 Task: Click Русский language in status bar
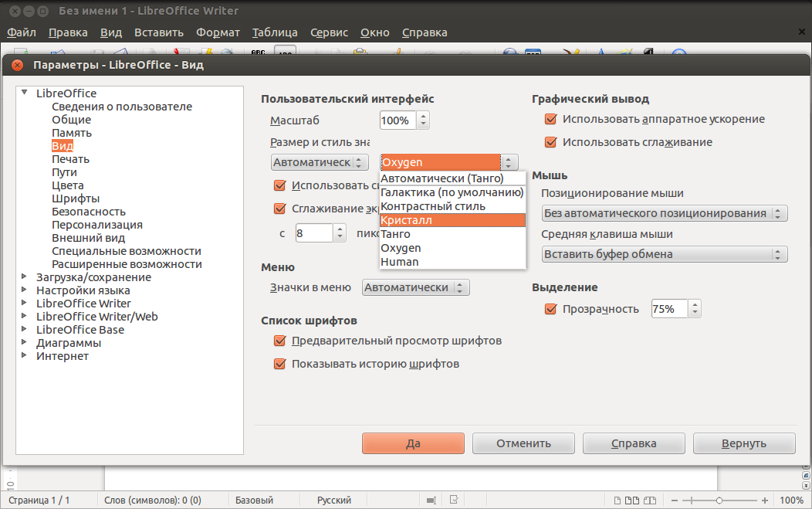334,501
